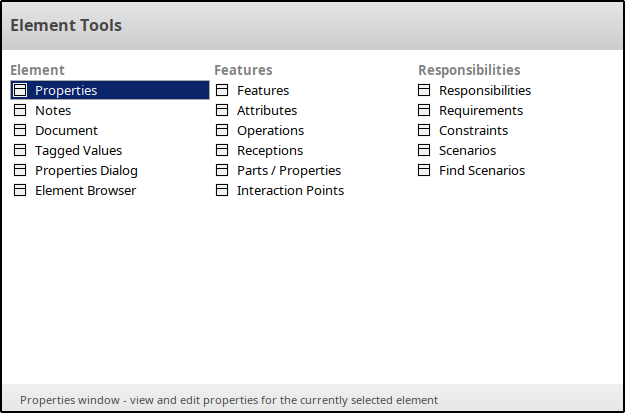Click the icon next to Properties

pos(20,90)
